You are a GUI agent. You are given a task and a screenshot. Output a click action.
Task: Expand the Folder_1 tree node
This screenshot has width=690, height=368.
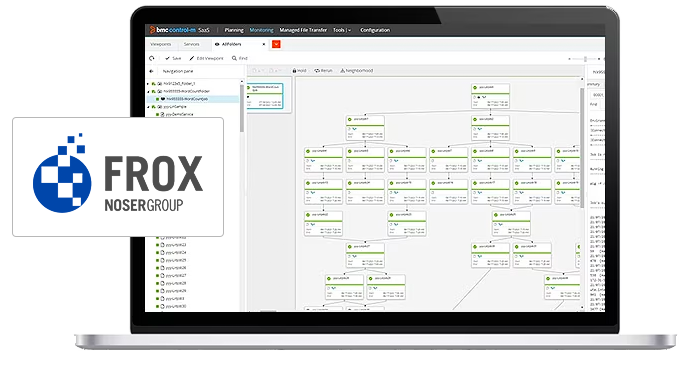[148, 84]
